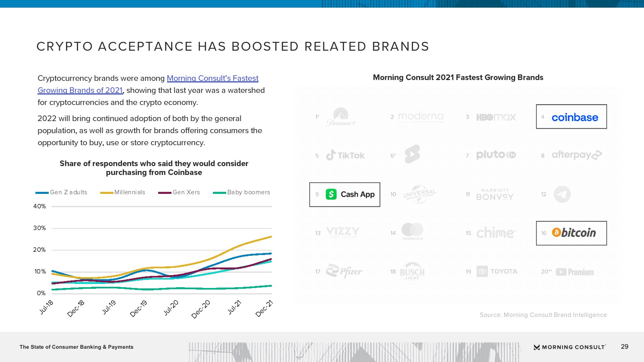Click the Pfizer logo
Image resolution: width=644 pixels, height=362 pixels.
pos(344,271)
